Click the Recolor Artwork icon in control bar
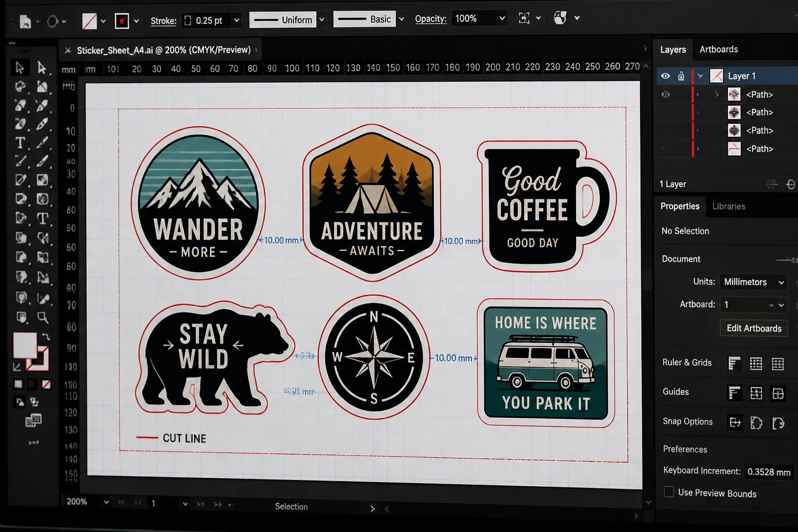 pos(560,18)
